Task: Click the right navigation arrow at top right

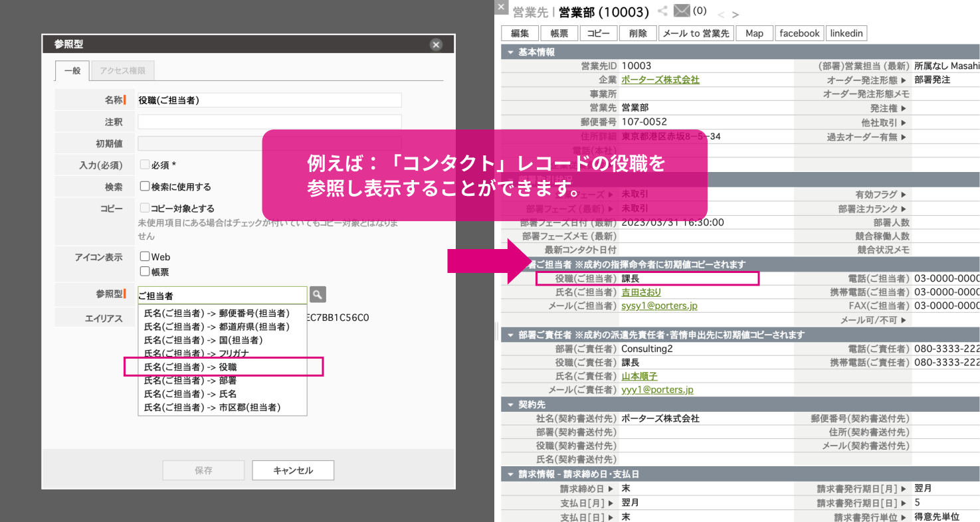Action: coord(734,14)
